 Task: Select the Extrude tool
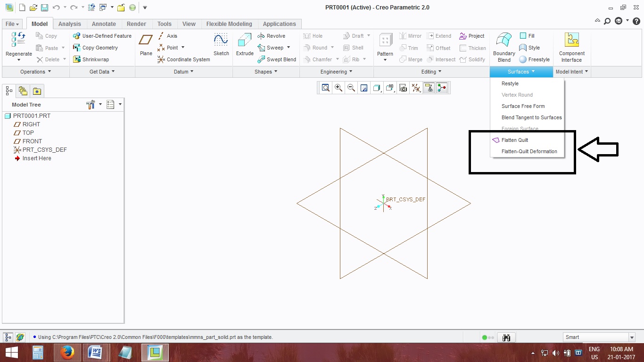click(245, 44)
